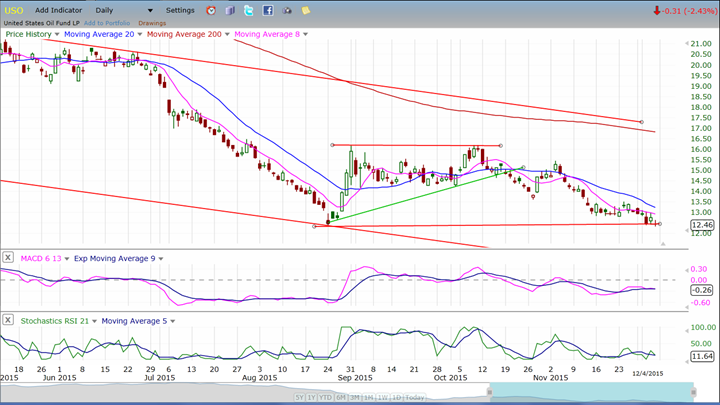Select the 6M time range button

[x=343, y=398]
